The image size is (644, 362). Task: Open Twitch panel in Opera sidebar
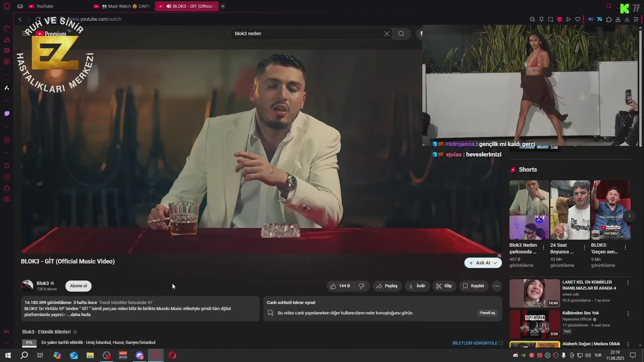[x=7, y=114]
